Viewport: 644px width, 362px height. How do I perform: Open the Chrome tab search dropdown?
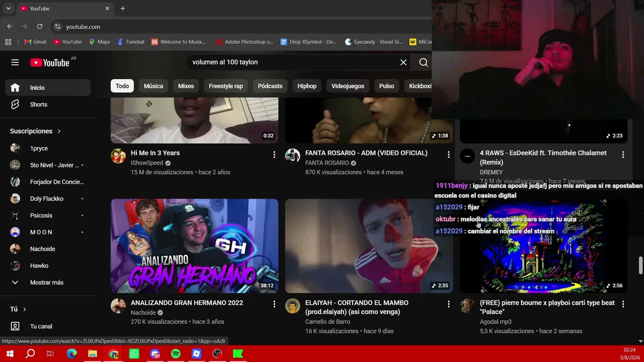point(8,9)
